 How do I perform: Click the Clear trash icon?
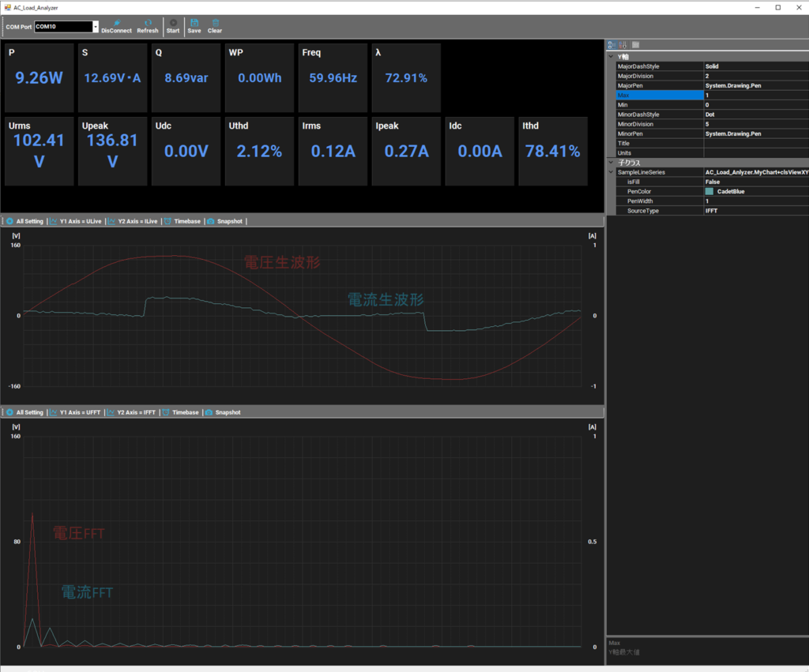[214, 23]
